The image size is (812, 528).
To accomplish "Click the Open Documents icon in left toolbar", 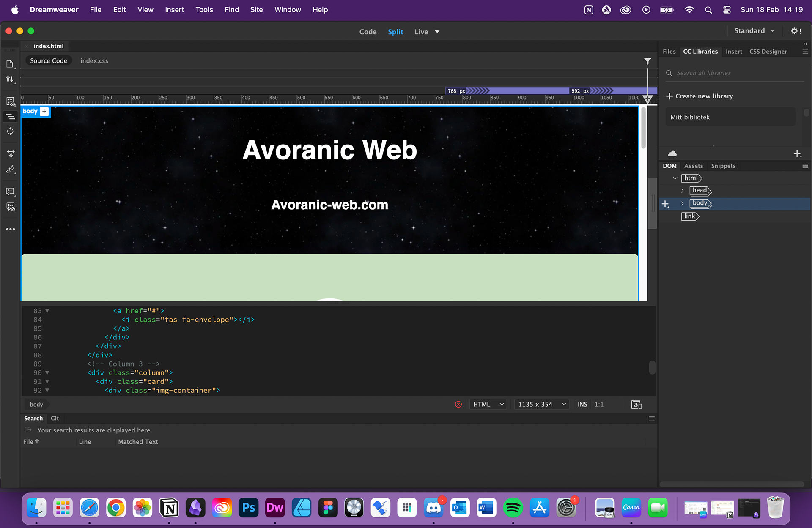I will [10, 64].
